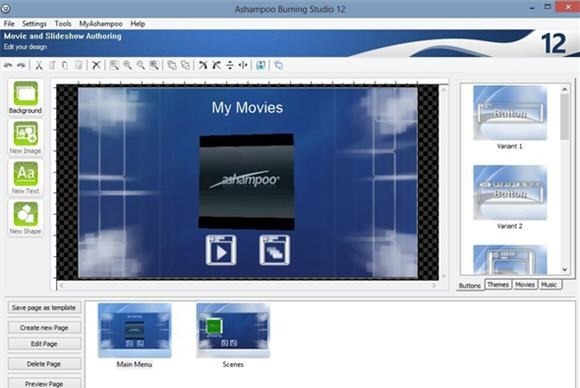Click the Undo arrow in the toolbar
580x388 pixels.
8,65
